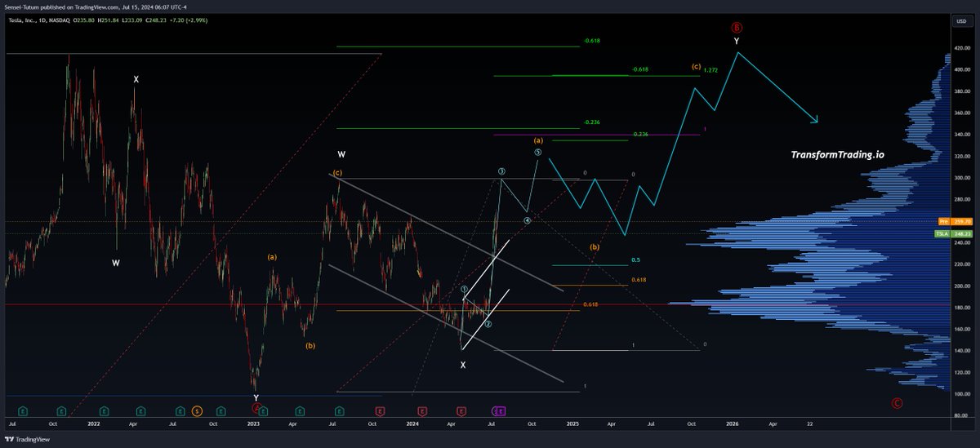Image resolution: width=980 pixels, height=448 pixels.
Task: Click the orange stock split marker
Action: [196, 410]
